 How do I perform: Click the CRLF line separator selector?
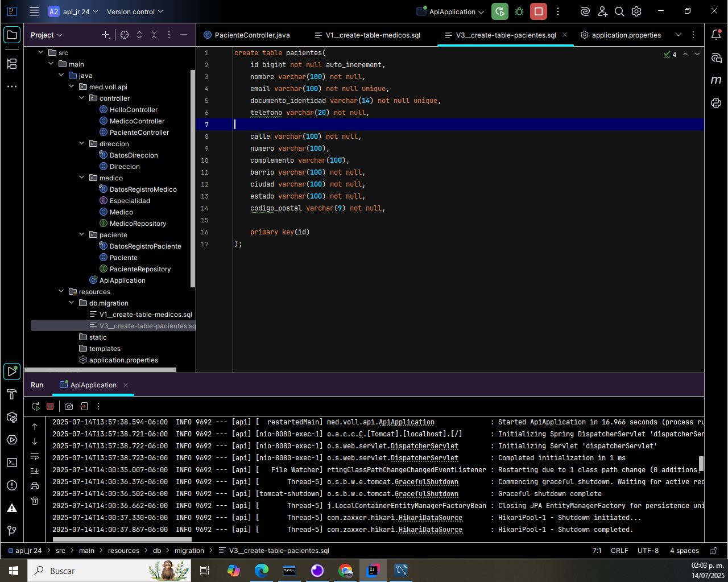[619, 551]
